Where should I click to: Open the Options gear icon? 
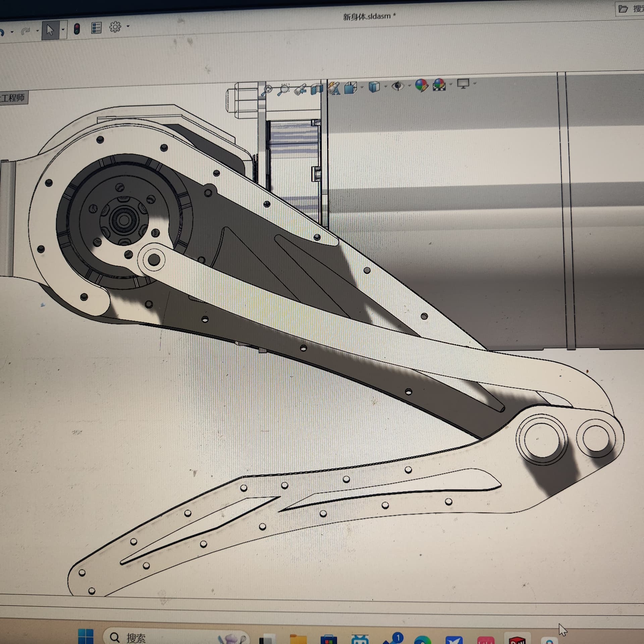tap(115, 27)
